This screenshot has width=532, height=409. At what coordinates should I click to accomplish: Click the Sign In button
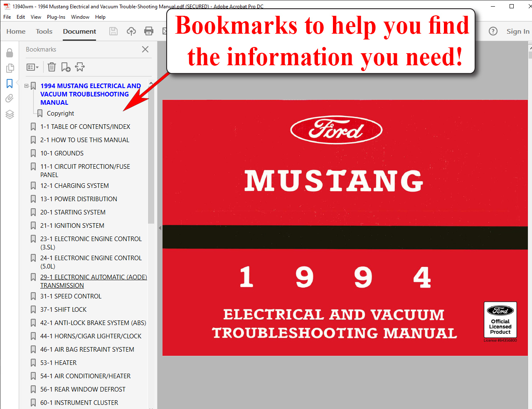coord(518,31)
